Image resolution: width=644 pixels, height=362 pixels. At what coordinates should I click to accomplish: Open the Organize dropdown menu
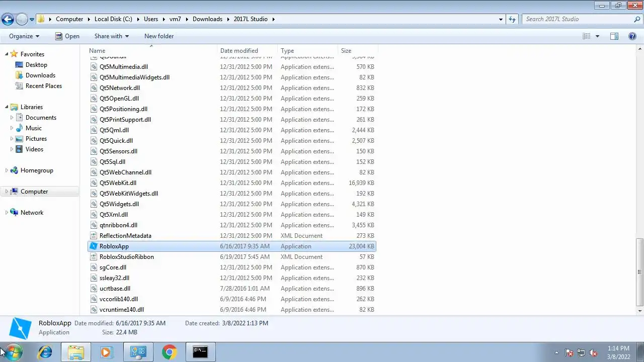point(24,36)
